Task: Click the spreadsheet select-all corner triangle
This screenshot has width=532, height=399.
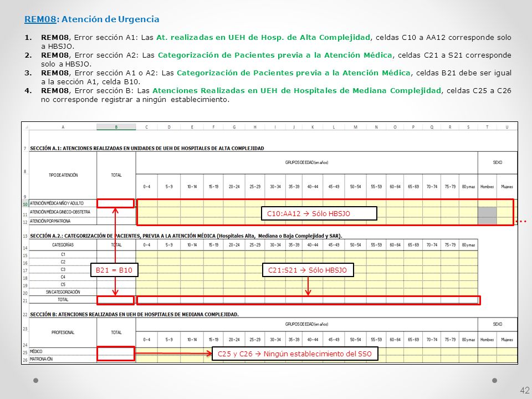Action: coord(27,127)
